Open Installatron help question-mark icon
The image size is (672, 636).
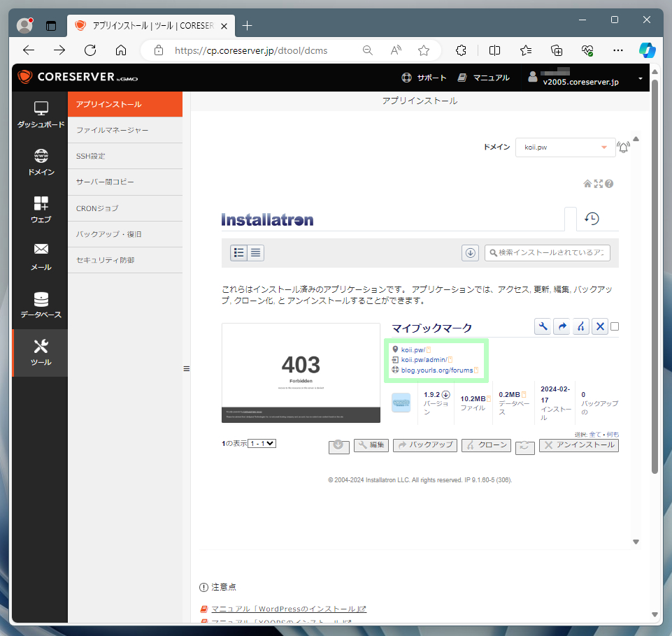pos(609,184)
